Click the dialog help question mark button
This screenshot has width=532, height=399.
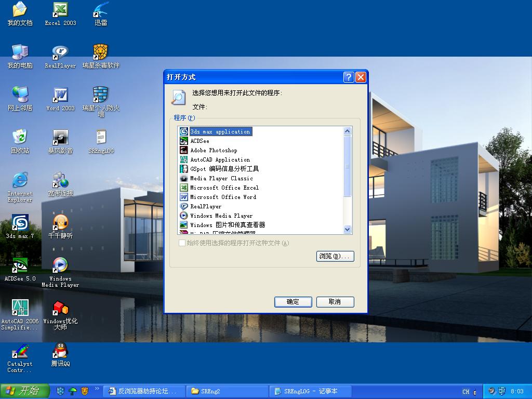[349, 77]
